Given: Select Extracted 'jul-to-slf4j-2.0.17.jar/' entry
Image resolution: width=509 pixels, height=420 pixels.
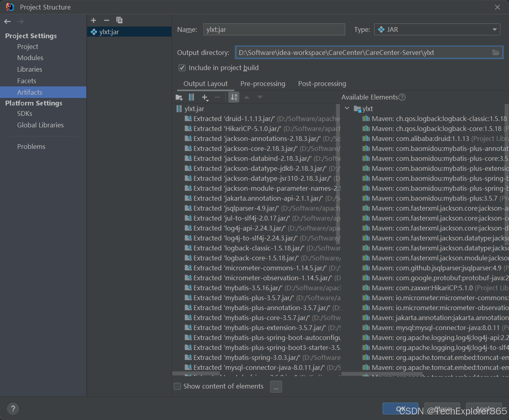Looking at the screenshot, I should pos(262,218).
